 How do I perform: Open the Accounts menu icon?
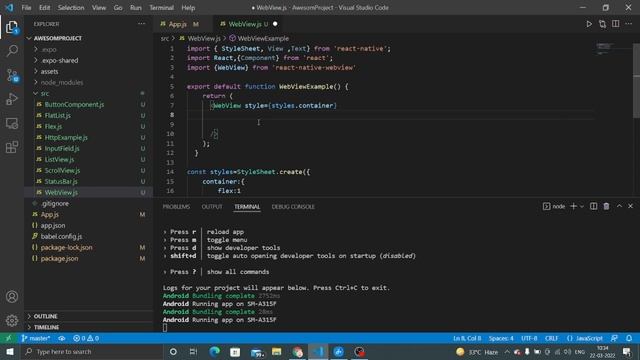[x=12, y=297]
